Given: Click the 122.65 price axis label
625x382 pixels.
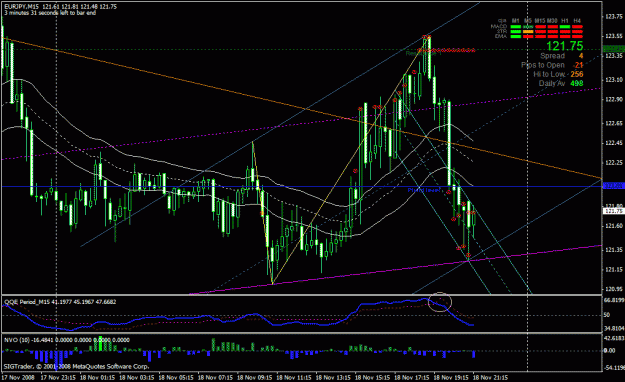Looking at the screenshot, I should (x=614, y=123).
